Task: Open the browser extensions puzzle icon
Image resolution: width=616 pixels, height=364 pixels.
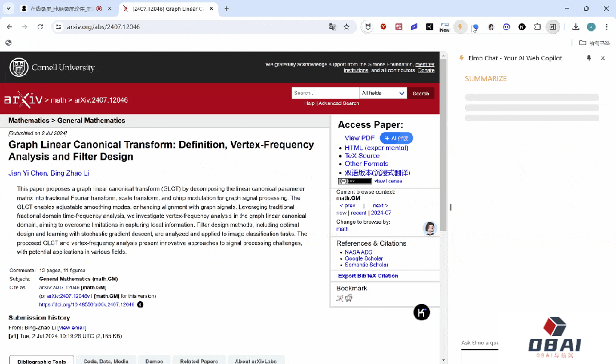Action: (537, 27)
